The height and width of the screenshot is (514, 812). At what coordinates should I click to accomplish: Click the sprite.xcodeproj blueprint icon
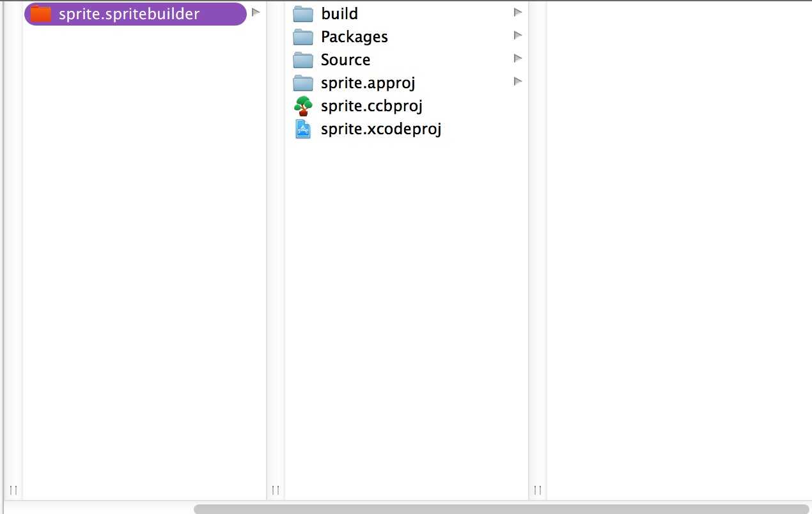(x=303, y=128)
